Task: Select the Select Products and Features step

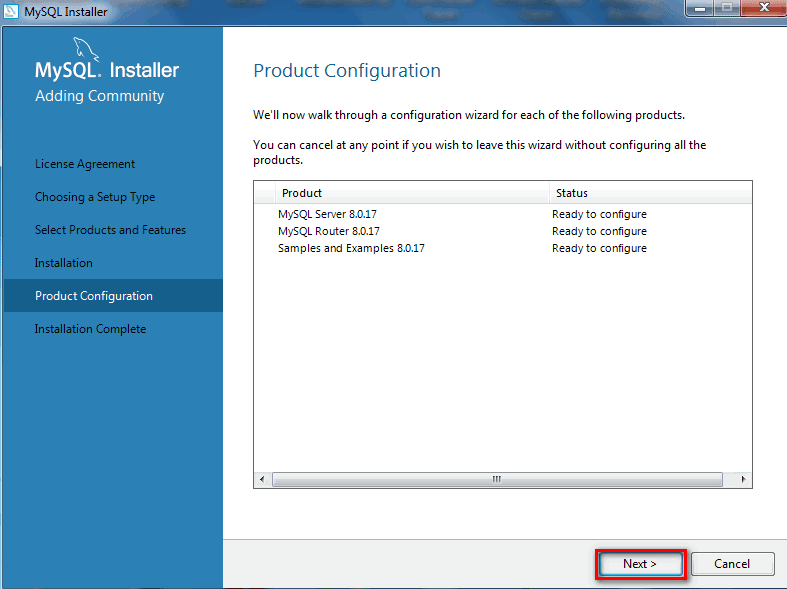Action: 110,230
